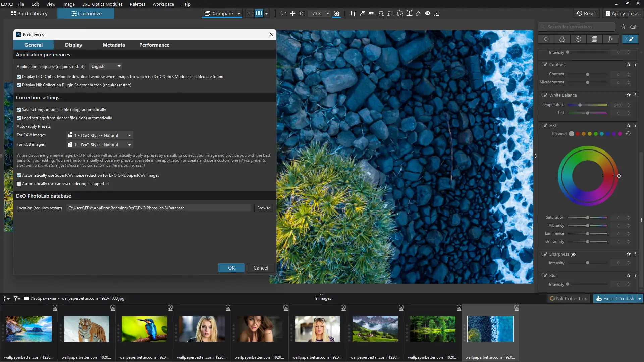The image size is (644, 362).
Task: Click Browse for database location
Action: [x=263, y=208]
